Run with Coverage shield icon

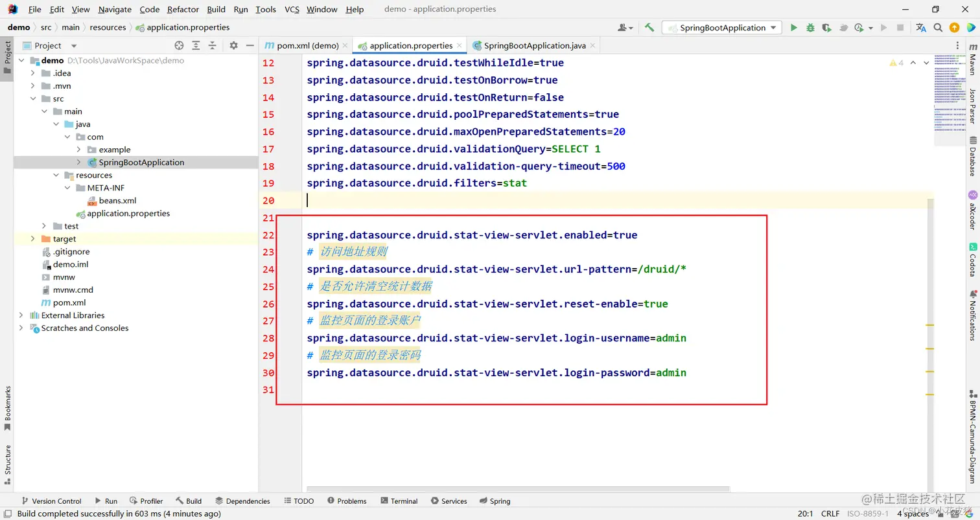coord(826,28)
